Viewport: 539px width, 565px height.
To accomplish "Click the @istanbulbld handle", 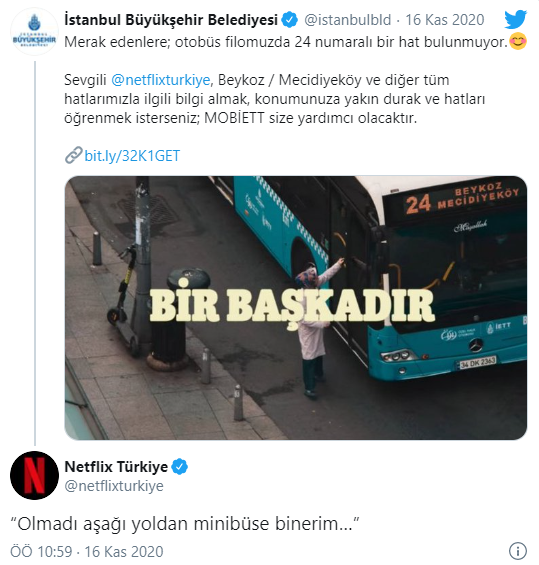I will pyautogui.click(x=348, y=20).
